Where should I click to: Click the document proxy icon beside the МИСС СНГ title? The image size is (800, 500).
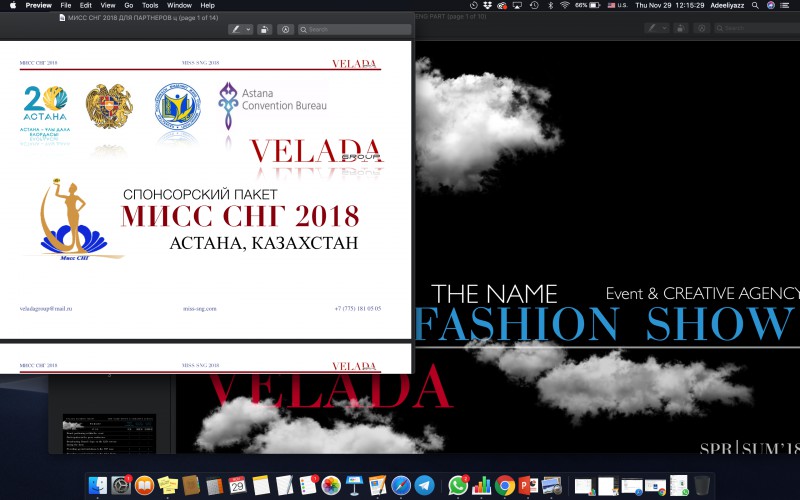62,18
